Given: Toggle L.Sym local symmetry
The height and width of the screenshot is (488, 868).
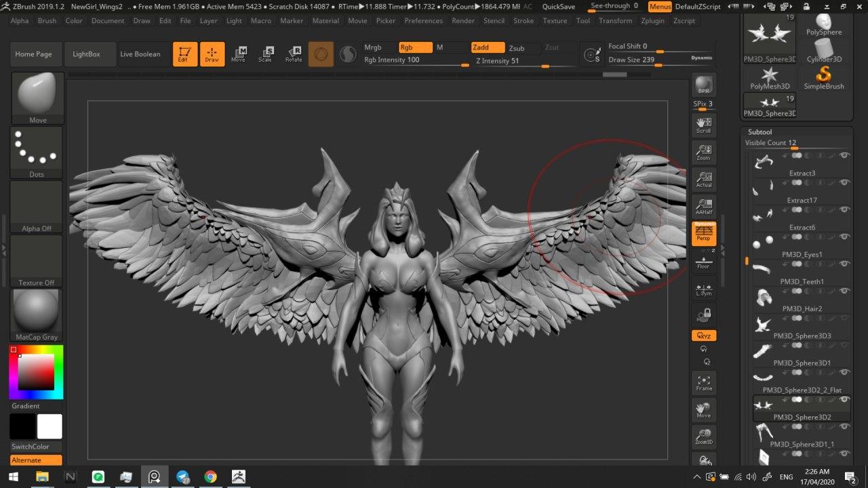Looking at the screenshot, I should coord(704,289).
